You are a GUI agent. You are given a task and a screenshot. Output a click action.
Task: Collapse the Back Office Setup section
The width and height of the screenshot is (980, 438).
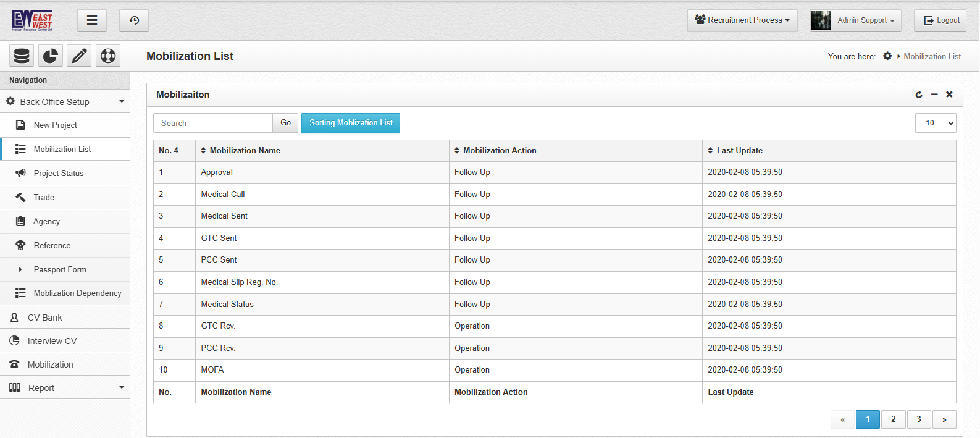point(65,102)
